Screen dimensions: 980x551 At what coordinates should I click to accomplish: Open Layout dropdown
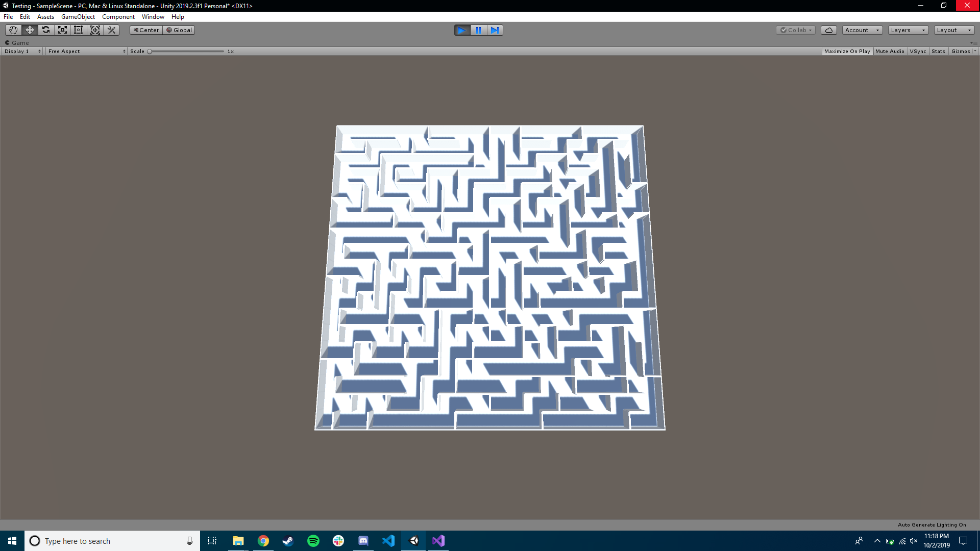(x=954, y=30)
